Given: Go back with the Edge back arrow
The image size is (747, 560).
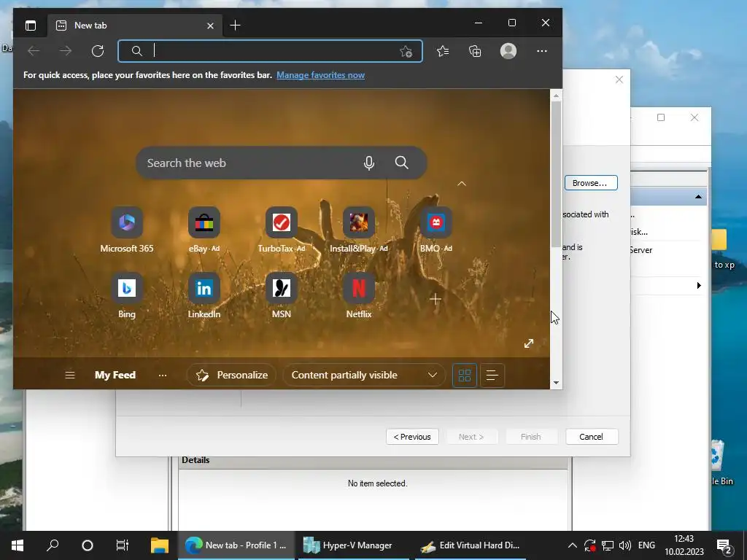Looking at the screenshot, I should (34, 51).
